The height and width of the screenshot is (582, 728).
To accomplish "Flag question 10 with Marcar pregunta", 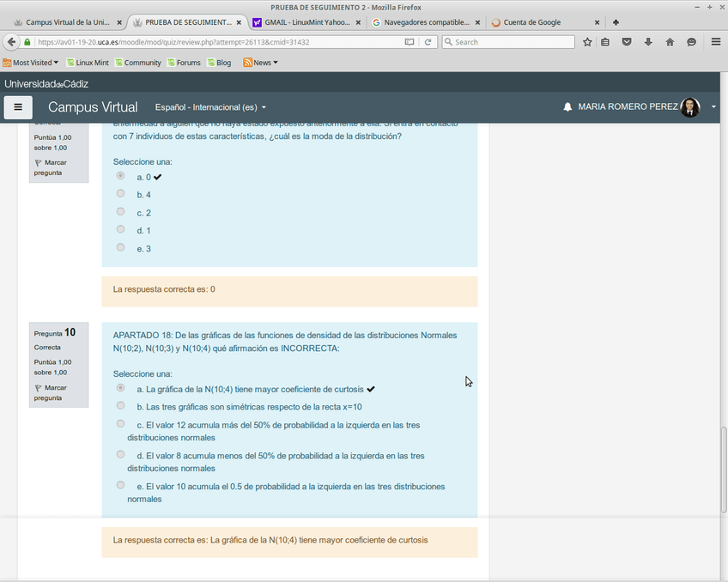I will 49,392.
